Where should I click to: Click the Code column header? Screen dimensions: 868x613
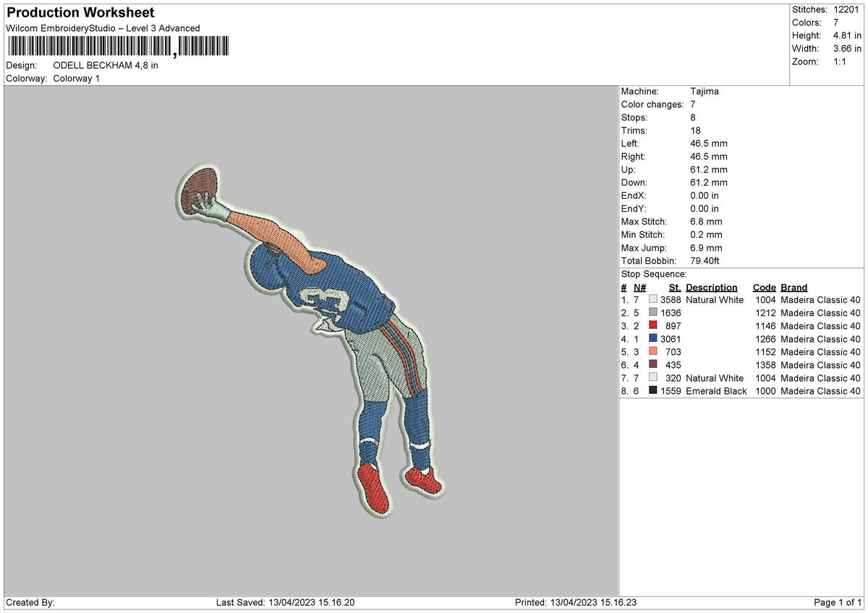click(764, 287)
